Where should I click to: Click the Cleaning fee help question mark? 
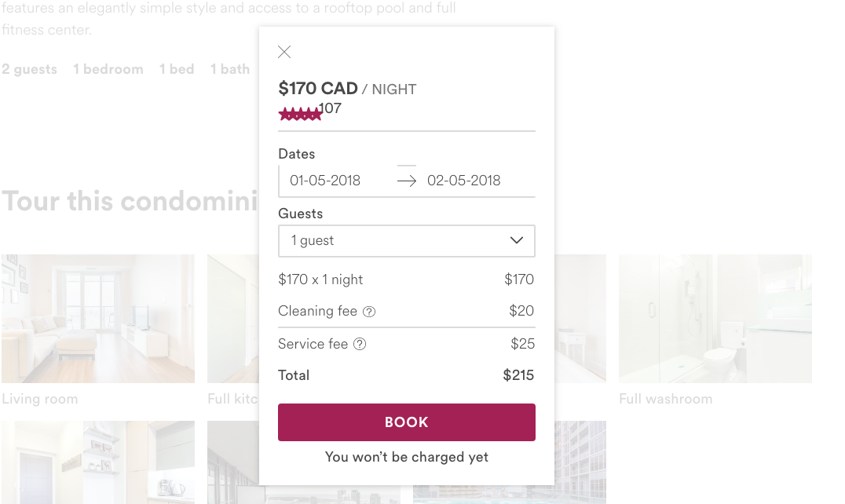coord(369,312)
